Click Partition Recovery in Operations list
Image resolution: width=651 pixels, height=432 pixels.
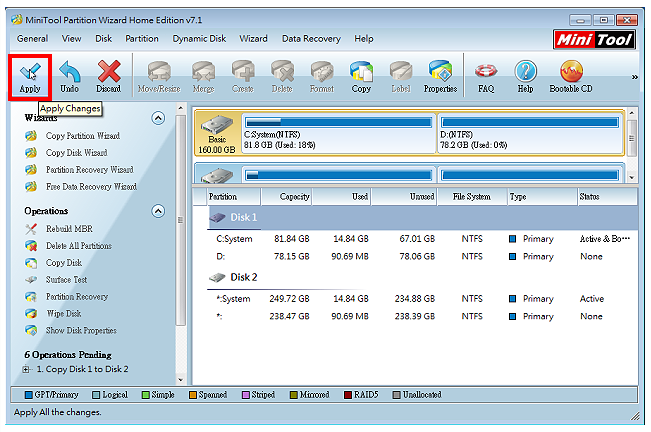click(77, 297)
